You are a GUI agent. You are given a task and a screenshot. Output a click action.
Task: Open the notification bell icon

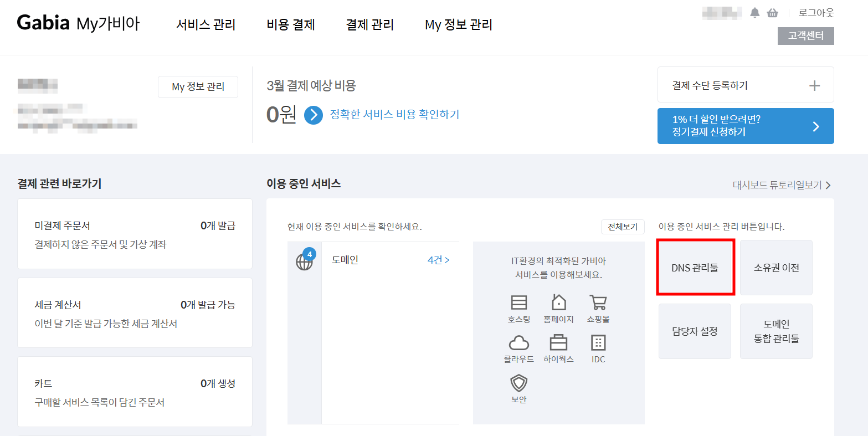[x=754, y=13]
